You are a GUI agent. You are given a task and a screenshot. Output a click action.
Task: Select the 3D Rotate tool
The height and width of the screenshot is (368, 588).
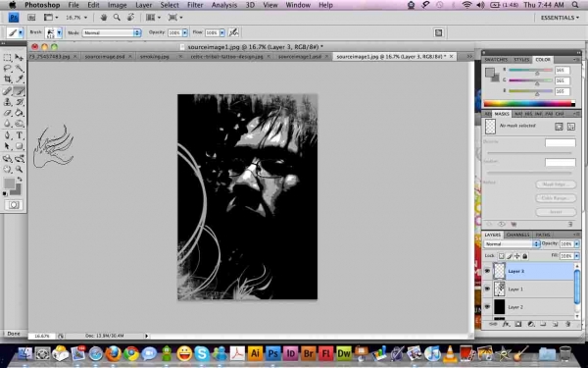coord(8,158)
